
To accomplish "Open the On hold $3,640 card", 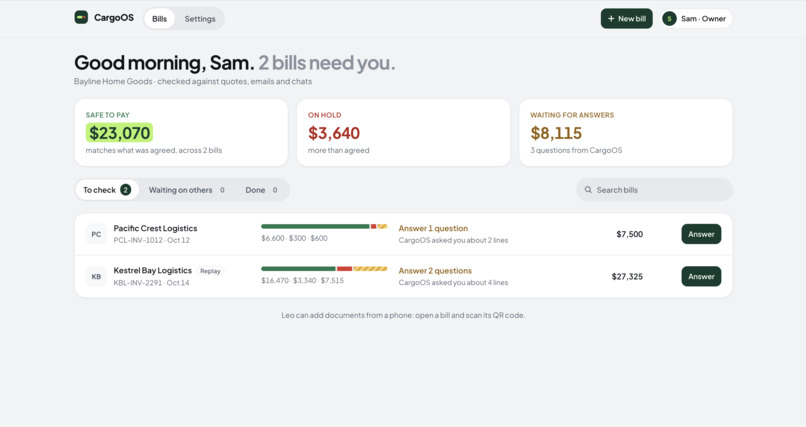I will tap(404, 133).
